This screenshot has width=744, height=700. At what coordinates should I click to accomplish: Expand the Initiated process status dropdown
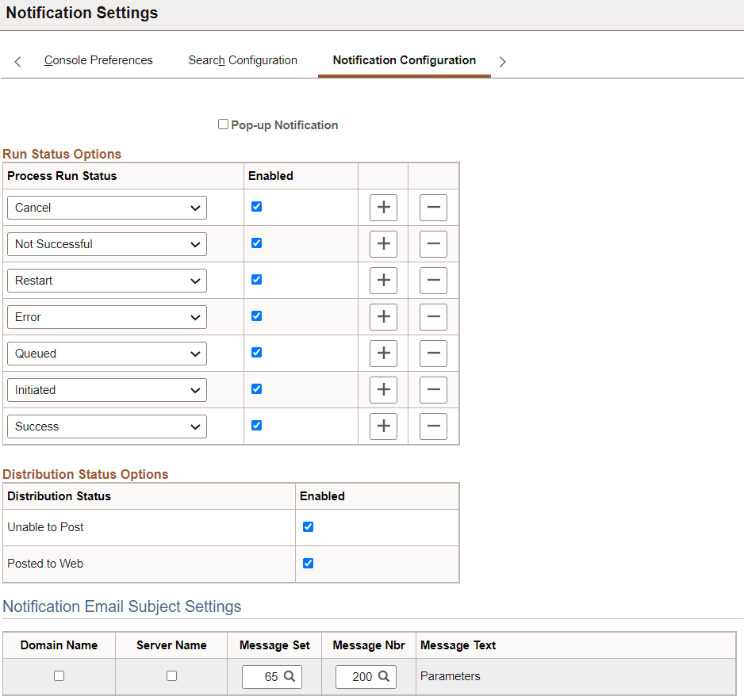pos(106,389)
